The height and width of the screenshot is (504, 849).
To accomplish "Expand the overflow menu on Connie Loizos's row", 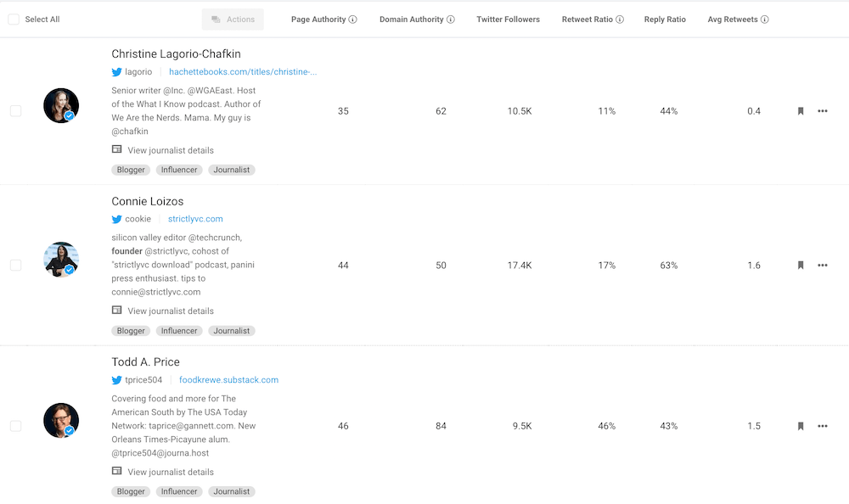I will click(822, 265).
